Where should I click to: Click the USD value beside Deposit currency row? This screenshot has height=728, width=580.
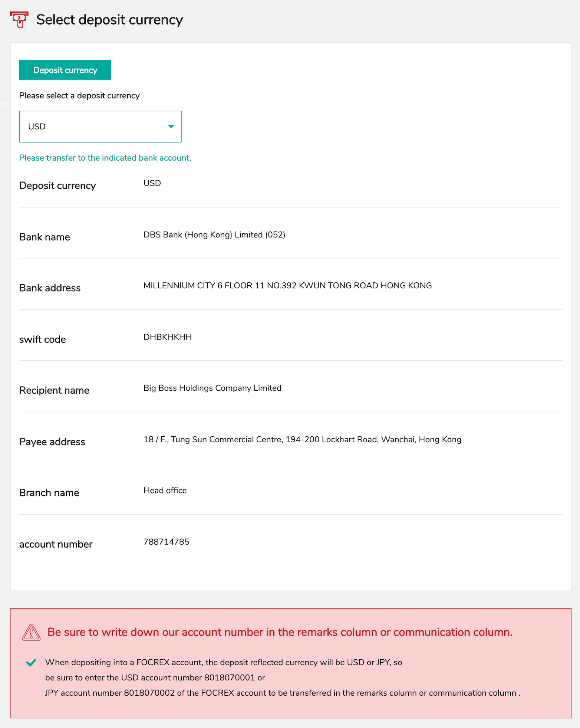pyautogui.click(x=152, y=183)
